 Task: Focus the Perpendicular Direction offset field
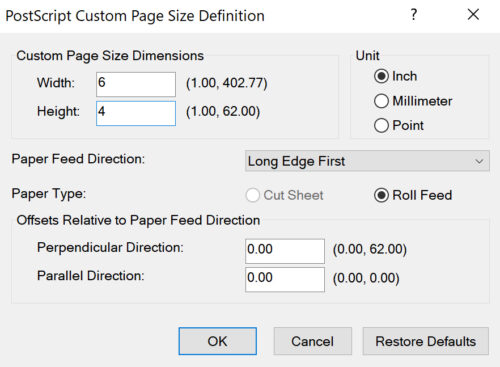pos(285,251)
